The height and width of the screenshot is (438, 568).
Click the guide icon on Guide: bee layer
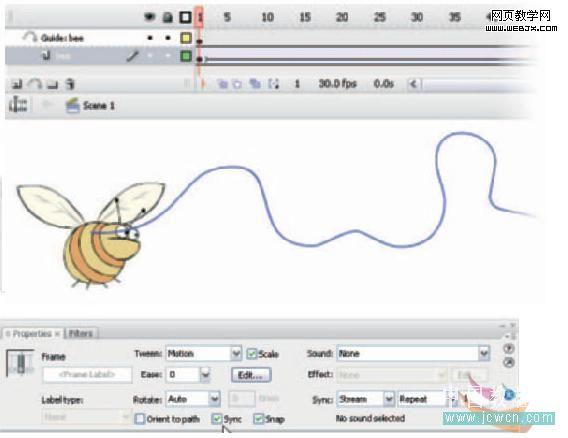pyautogui.click(x=29, y=37)
